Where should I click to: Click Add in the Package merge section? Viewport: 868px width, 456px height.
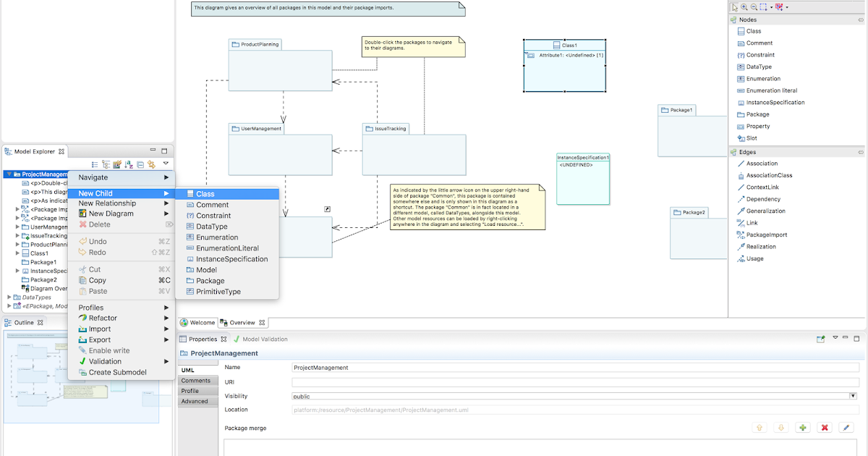pos(802,428)
